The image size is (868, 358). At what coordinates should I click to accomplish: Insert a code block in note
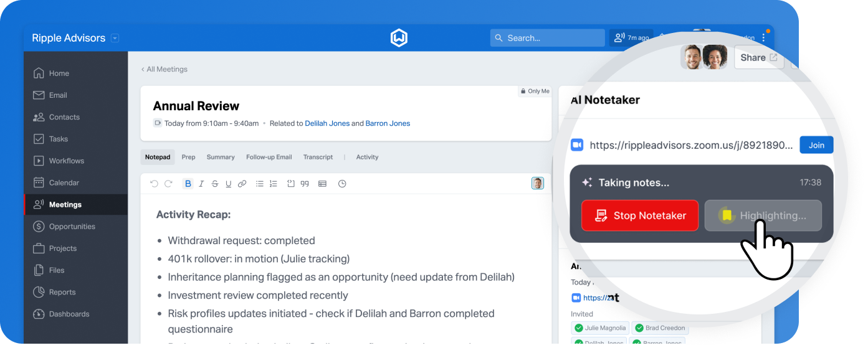pyautogui.click(x=291, y=184)
